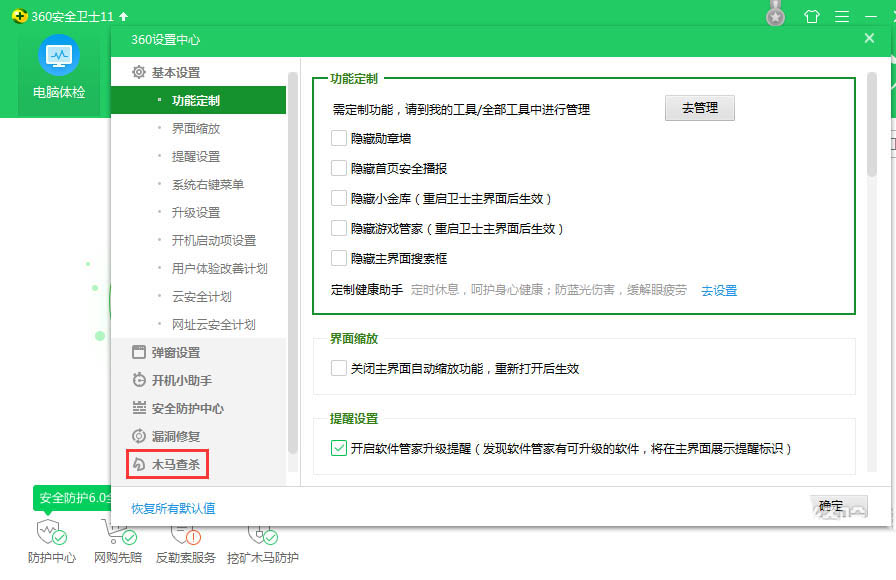
Task: Open 网购先赔 from the bottom bar
Action: click(x=119, y=540)
